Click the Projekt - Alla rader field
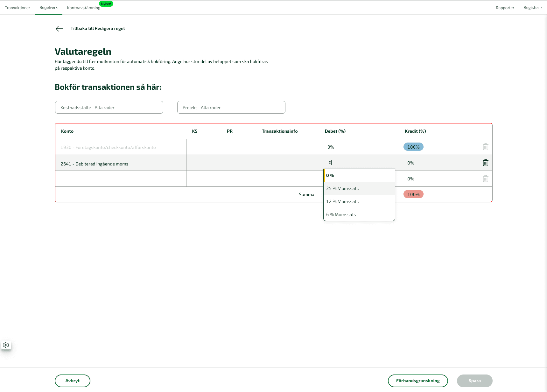 point(231,108)
